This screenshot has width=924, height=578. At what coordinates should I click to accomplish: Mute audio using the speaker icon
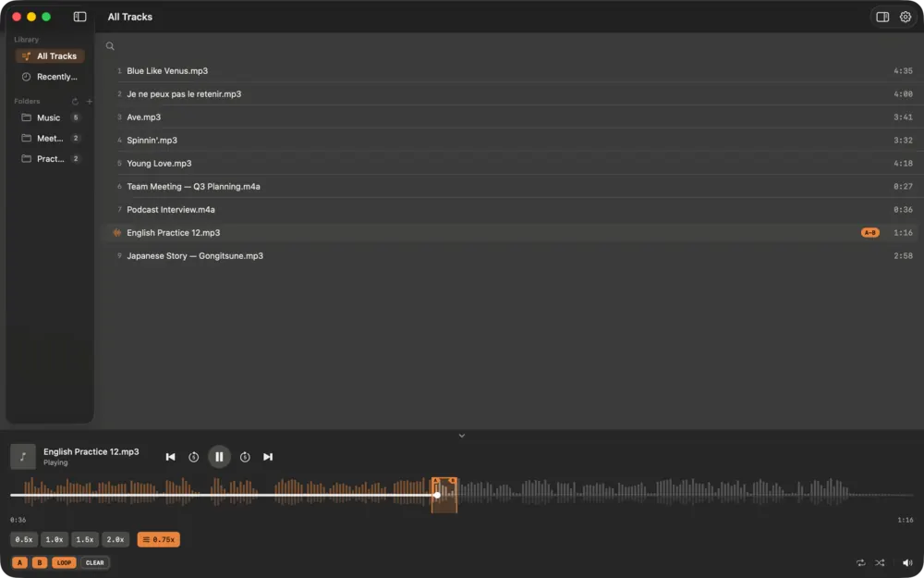tap(907, 562)
